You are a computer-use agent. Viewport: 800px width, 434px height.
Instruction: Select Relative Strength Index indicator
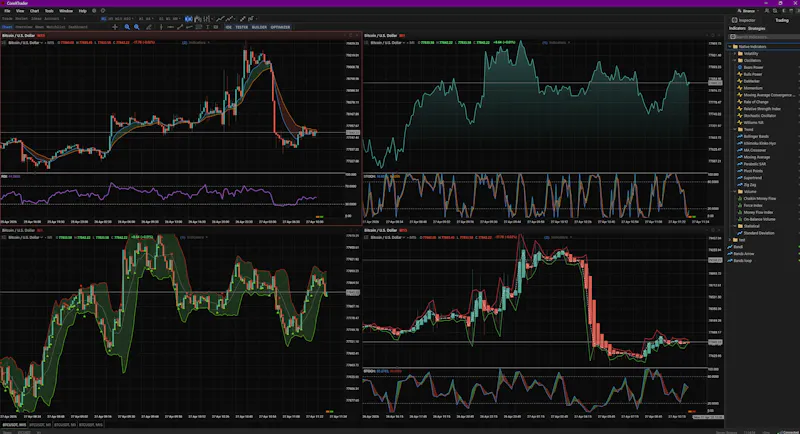point(762,109)
